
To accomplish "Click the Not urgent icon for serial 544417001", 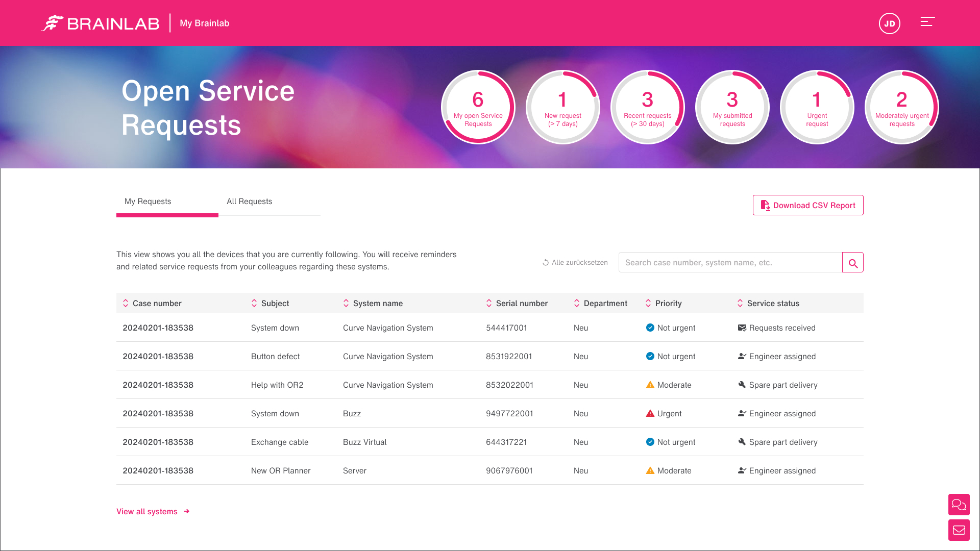I will coord(650,328).
